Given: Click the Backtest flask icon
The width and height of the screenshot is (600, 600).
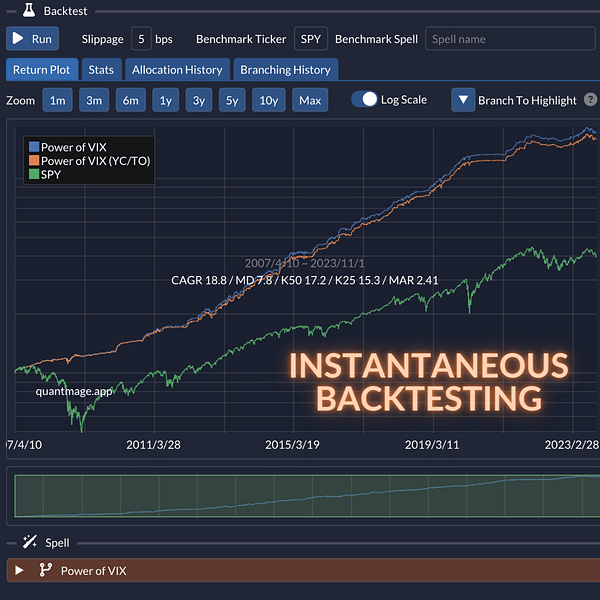Looking at the screenshot, I should tap(29, 10).
